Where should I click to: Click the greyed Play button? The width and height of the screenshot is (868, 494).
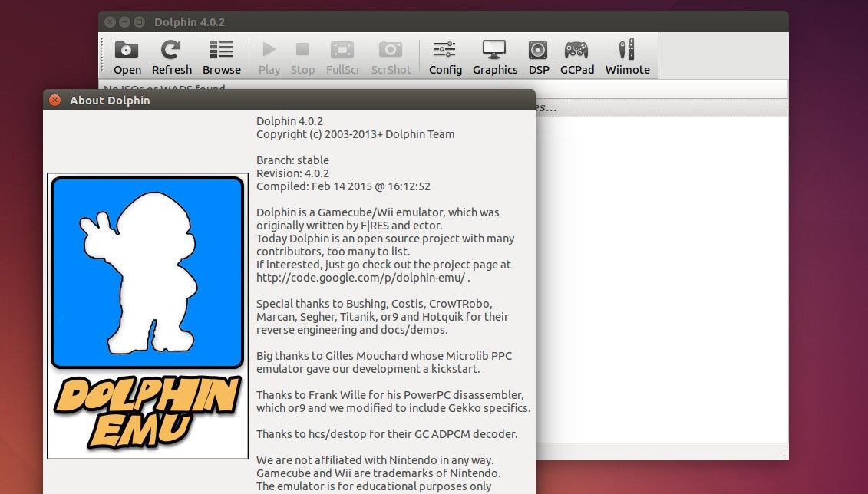coord(269,57)
